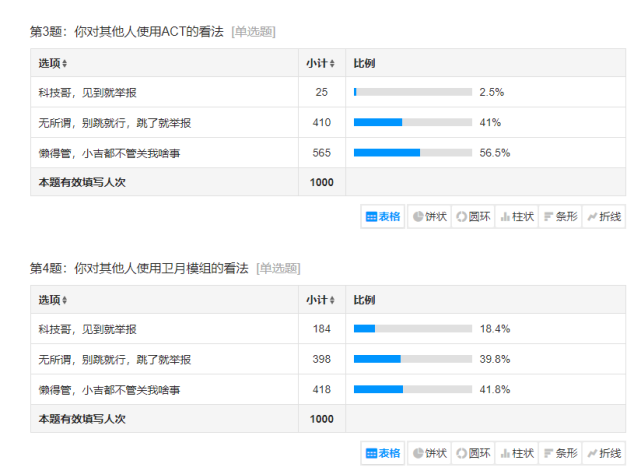Display question 3 (第3题) as 柱状 column chart
This screenshot has width=641, height=471.
pos(518,217)
